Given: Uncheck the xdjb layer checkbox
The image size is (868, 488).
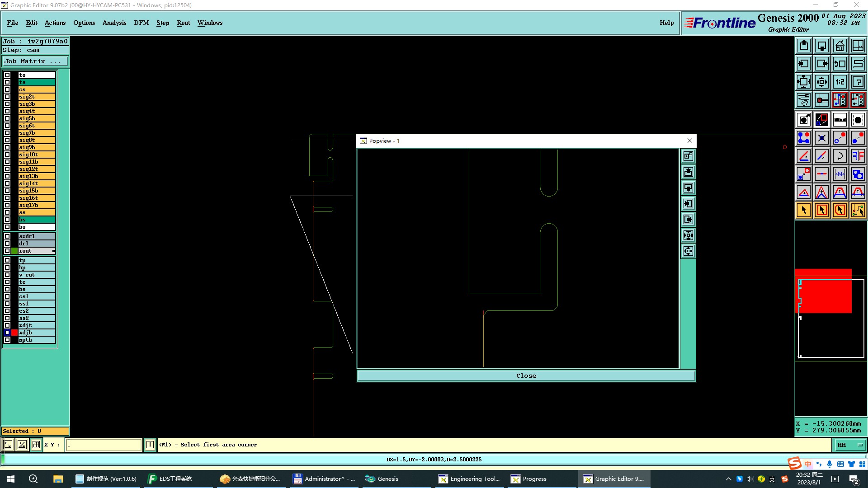Looking at the screenshot, I should [7, 333].
